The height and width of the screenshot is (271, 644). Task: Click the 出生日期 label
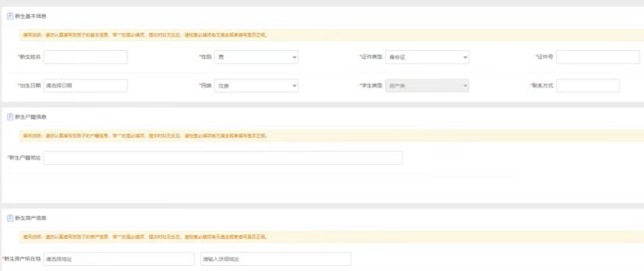[x=29, y=86]
